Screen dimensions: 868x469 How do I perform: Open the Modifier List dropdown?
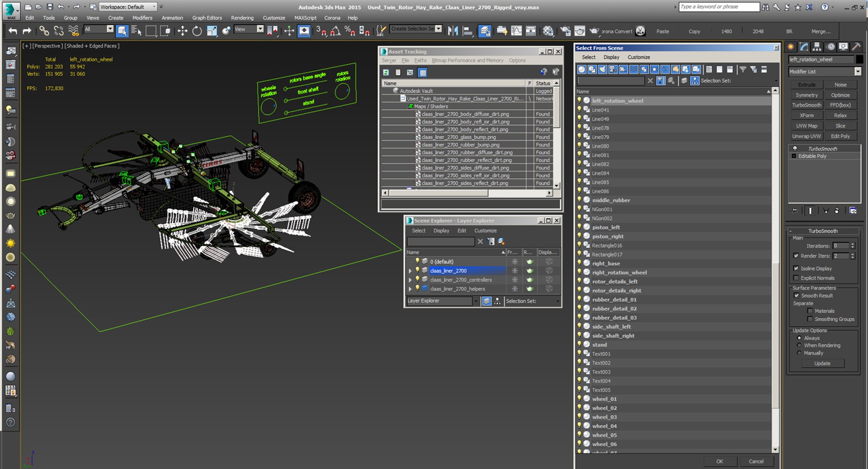825,71
